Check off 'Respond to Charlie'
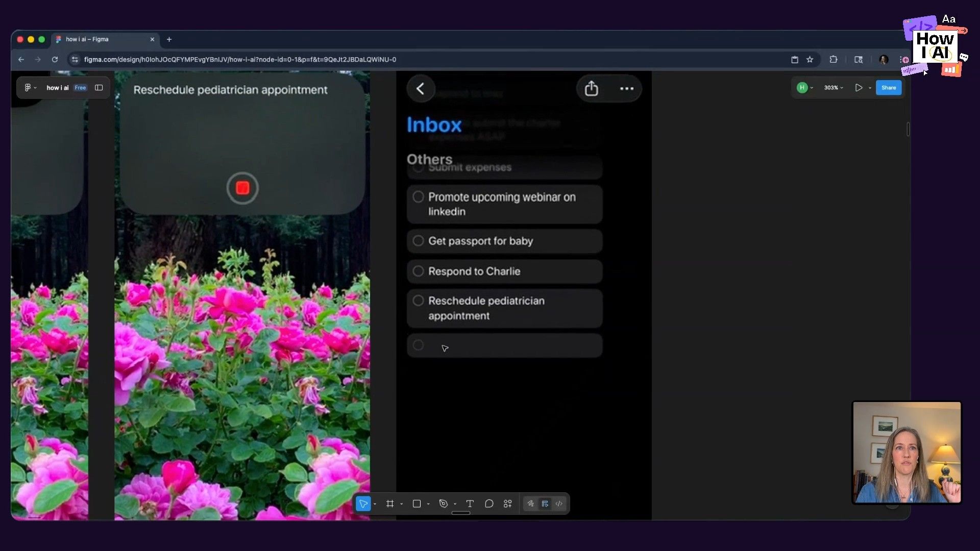Viewport: 980px width, 551px height. (418, 271)
